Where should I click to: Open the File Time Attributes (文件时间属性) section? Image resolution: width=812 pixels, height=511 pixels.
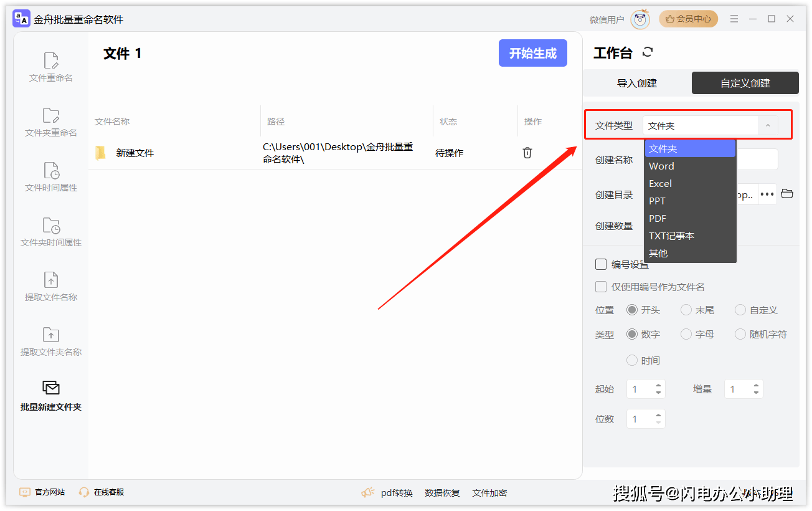(x=51, y=177)
